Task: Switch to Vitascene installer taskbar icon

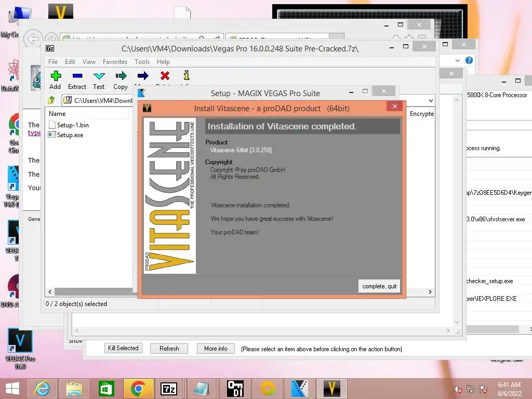Action: coord(332,389)
